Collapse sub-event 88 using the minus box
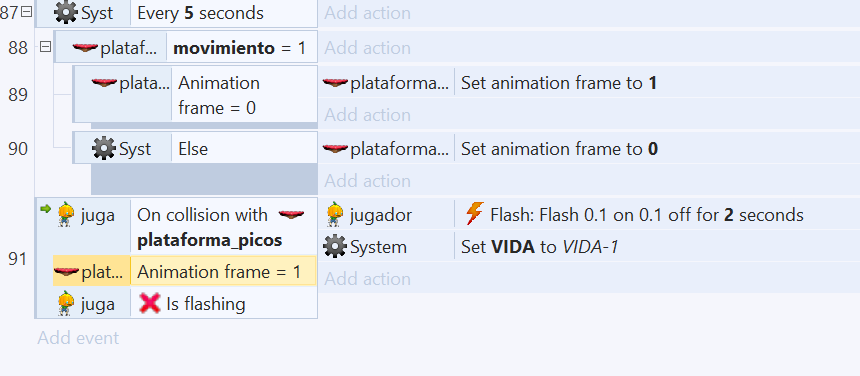 (x=46, y=47)
